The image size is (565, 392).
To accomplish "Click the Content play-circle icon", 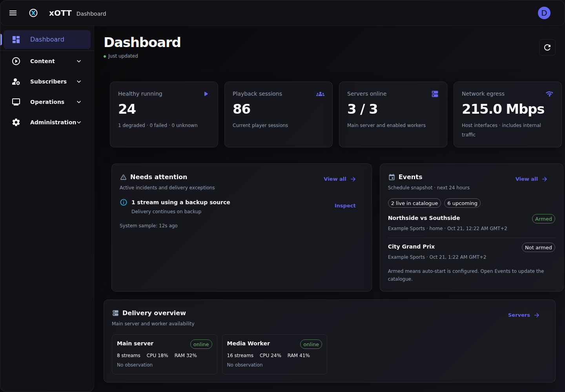I will click(x=16, y=61).
